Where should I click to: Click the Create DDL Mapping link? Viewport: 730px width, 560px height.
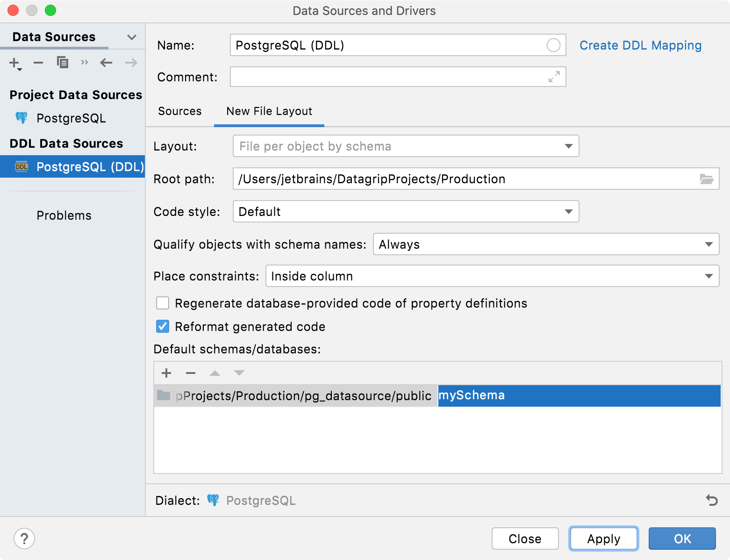pos(640,45)
